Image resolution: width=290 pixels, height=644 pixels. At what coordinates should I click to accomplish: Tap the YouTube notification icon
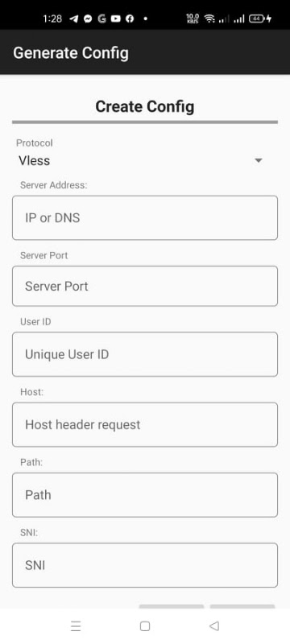pyautogui.click(x=115, y=19)
